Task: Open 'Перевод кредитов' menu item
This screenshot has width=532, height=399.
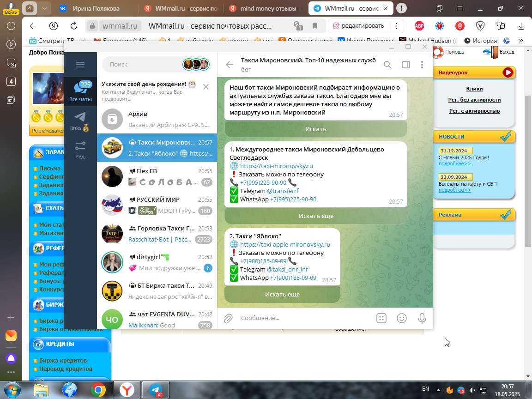Action: click(x=66, y=369)
